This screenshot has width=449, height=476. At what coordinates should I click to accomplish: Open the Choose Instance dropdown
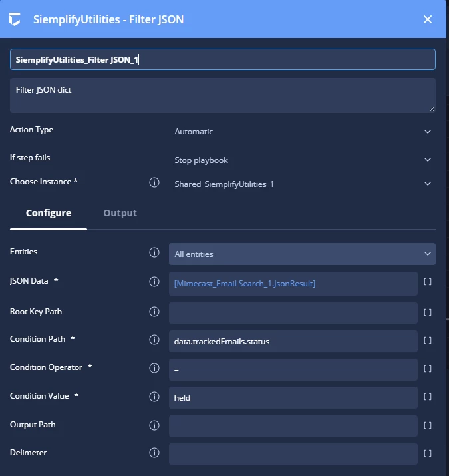(x=302, y=184)
